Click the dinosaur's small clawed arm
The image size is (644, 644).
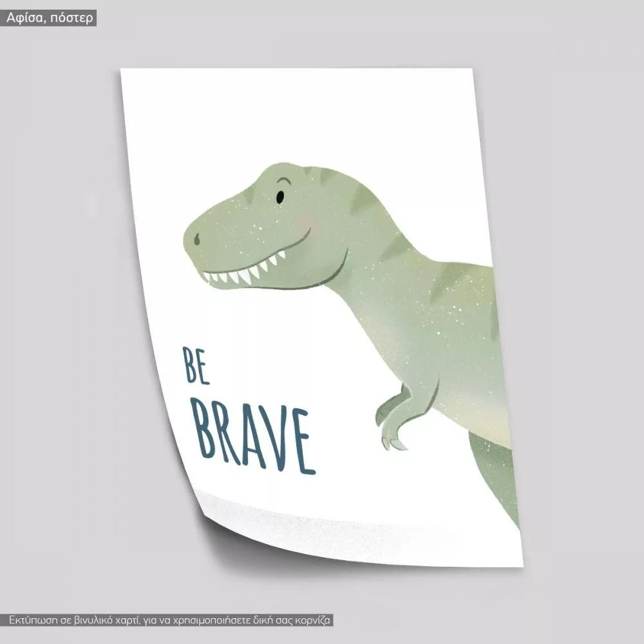pyautogui.click(x=399, y=415)
